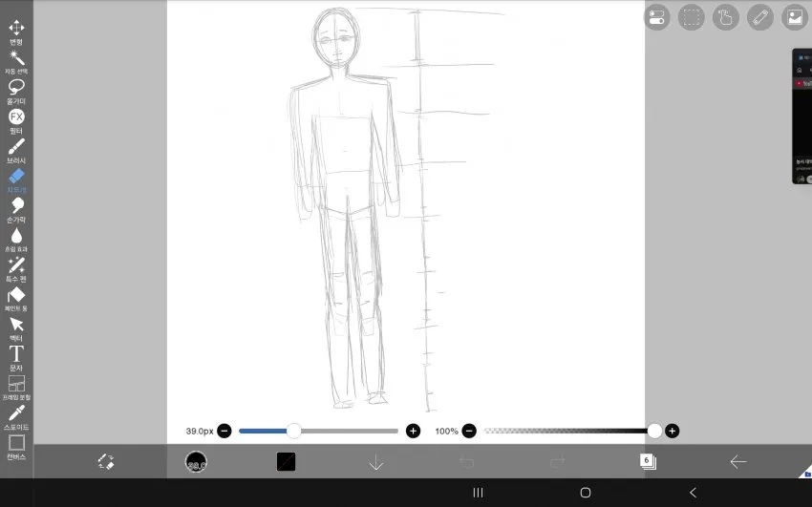Image resolution: width=812 pixels, height=507 pixels.
Task: Undo the last action
Action: point(466,461)
